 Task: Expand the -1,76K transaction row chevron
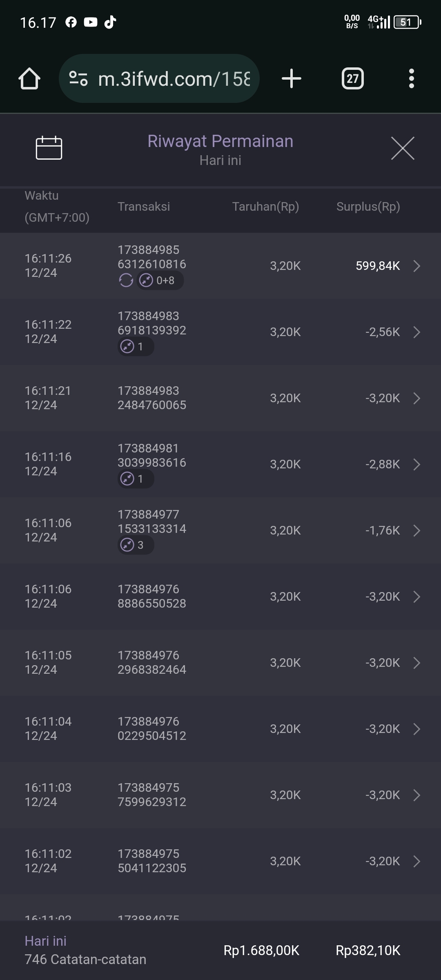(x=416, y=530)
